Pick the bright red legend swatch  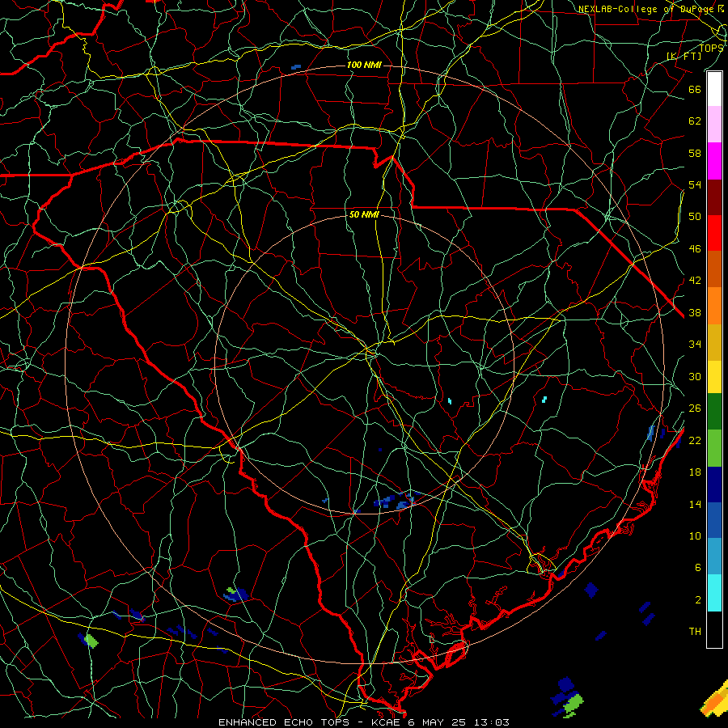(714, 233)
